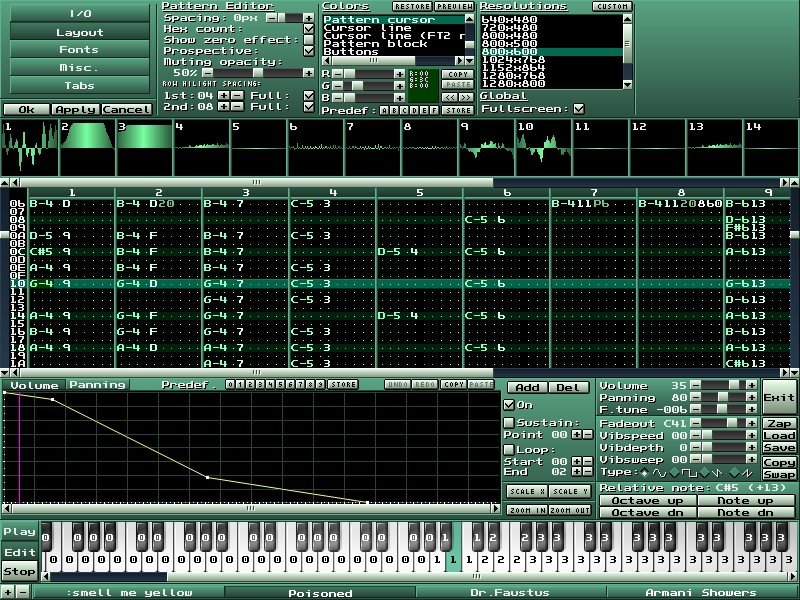Select the sine vibrato waveform icon
Image resolution: width=800 pixels, height=600 pixels.
[x=661, y=471]
